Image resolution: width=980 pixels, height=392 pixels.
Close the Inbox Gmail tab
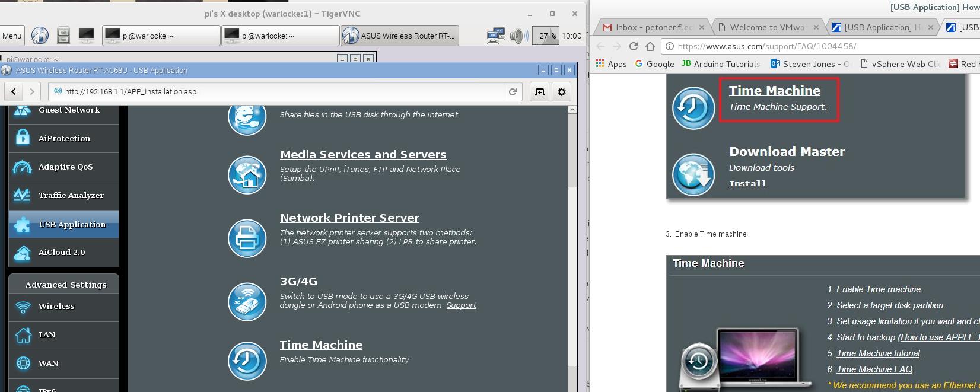pyautogui.click(x=702, y=27)
